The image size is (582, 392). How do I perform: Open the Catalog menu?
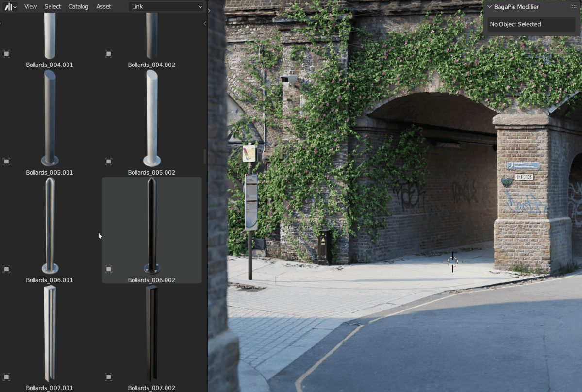[x=78, y=7]
